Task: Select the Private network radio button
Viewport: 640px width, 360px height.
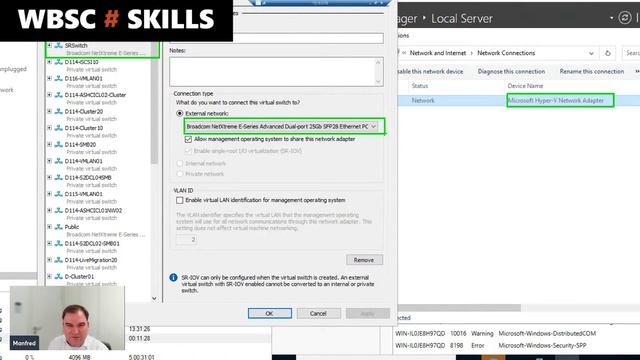Action: (180, 174)
